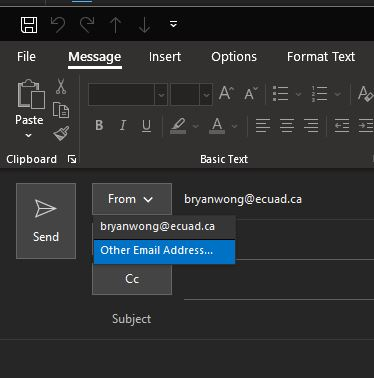The width and height of the screenshot is (374, 378).
Task: Click the Clear All Formatting icon
Action: point(365,94)
